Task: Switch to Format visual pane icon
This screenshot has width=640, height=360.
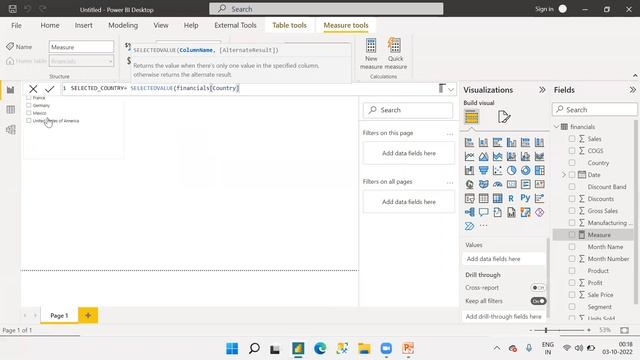Action: pos(504,117)
